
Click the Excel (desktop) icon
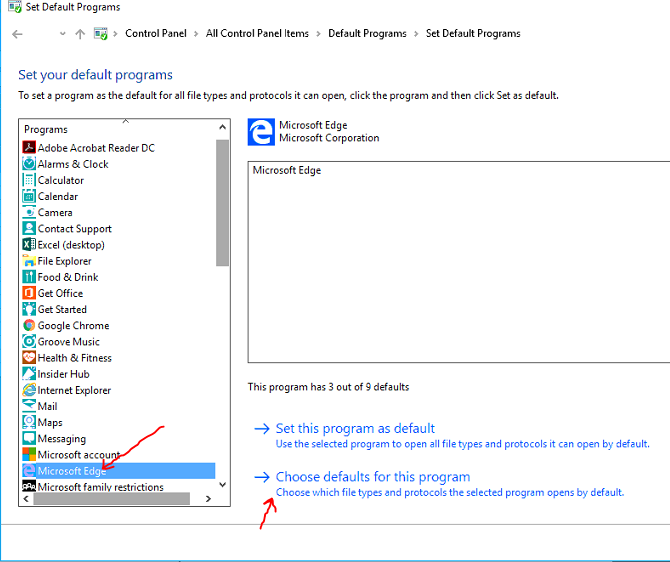click(x=29, y=244)
